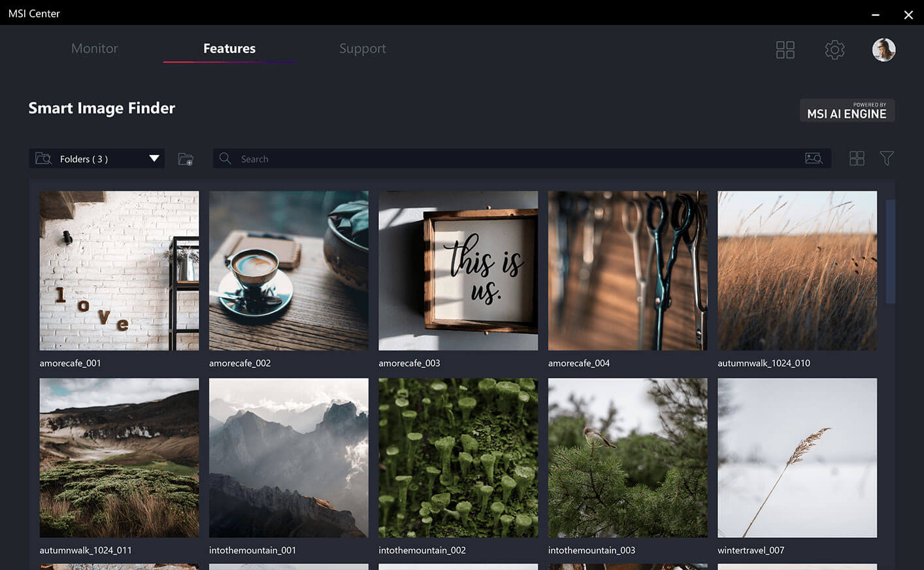924x570 pixels.
Task: Open the apps grid icon in header
Action: [785, 50]
